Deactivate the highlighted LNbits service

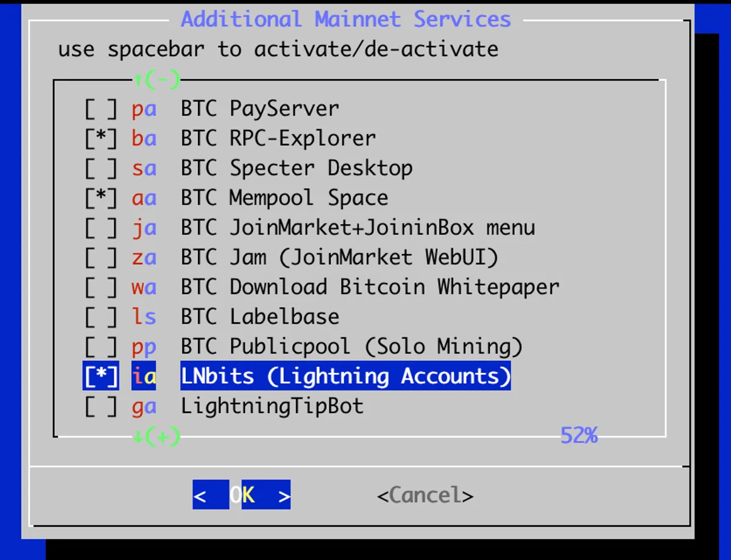pyautogui.click(x=101, y=376)
